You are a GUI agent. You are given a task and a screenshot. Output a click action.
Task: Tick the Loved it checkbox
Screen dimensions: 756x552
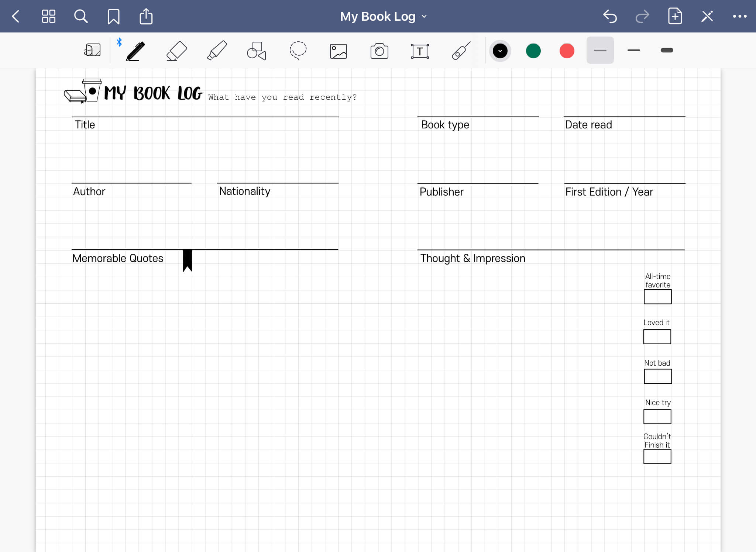coord(657,337)
